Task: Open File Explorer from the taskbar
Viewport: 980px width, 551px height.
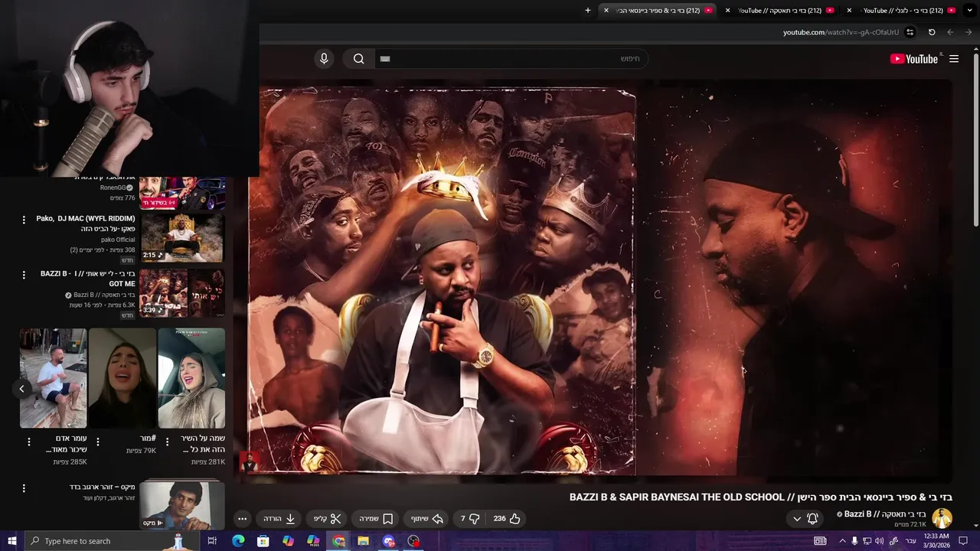Action: coord(364,541)
